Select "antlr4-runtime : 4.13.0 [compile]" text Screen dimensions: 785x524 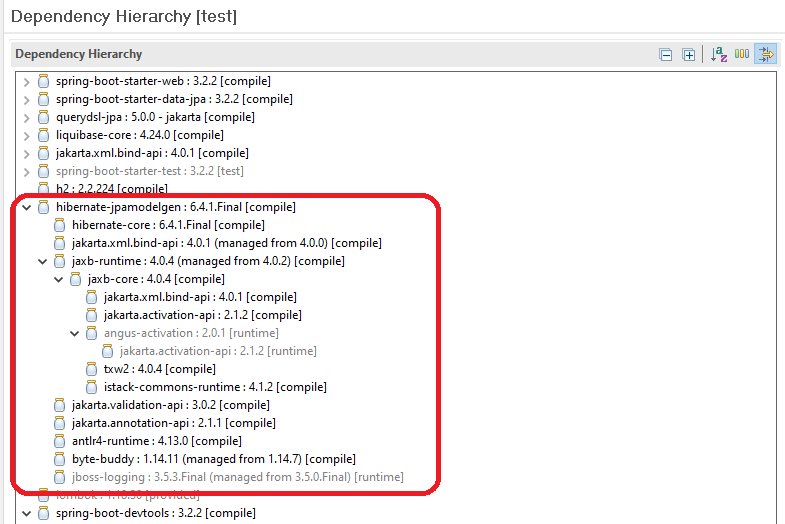pyautogui.click(x=157, y=441)
